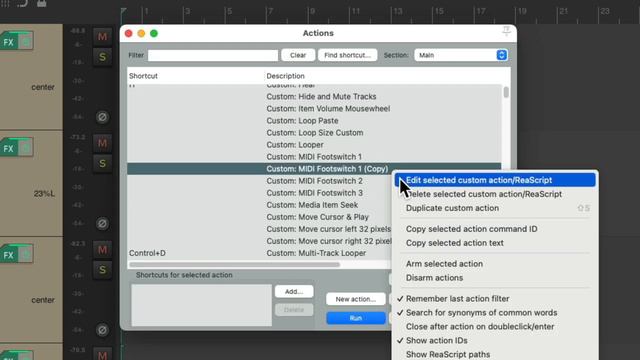The image size is (640, 360).
Task: Toggle FX bypass on third track
Action: (25, 255)
